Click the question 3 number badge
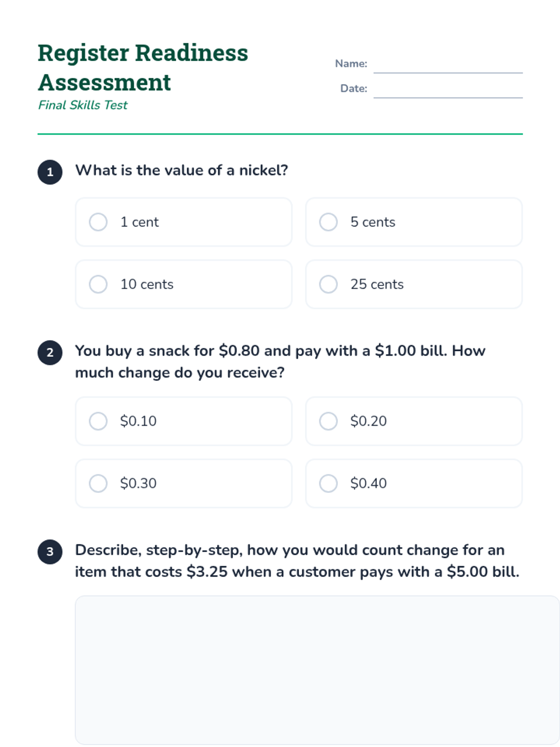 click(50, 552)
